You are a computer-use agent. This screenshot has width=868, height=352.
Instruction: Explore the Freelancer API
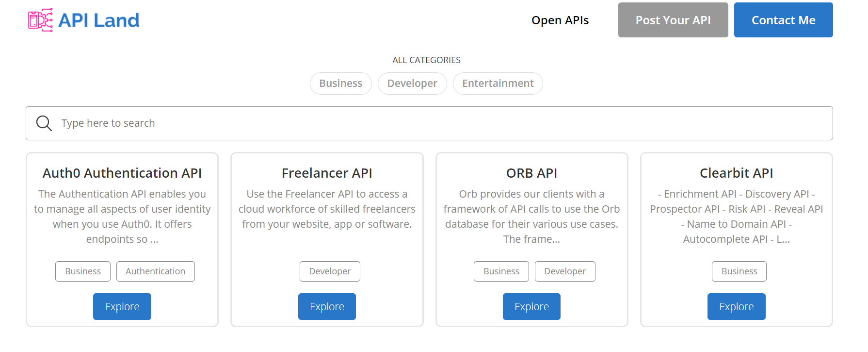pos(327,306)
